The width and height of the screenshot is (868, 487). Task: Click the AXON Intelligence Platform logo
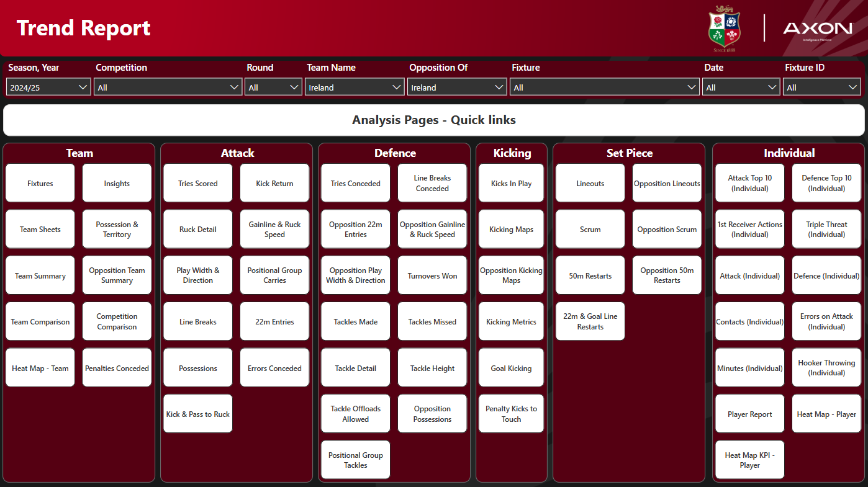816,27
